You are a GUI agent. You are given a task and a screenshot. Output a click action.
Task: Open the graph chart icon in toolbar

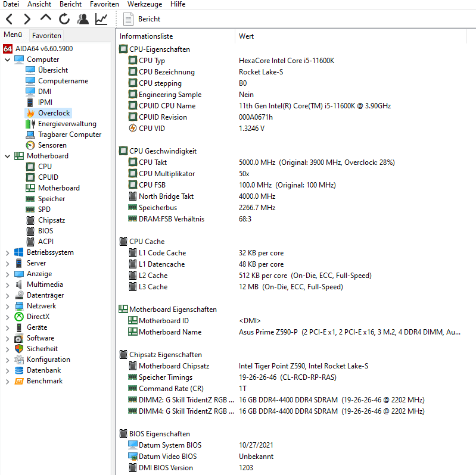(101, 19)
